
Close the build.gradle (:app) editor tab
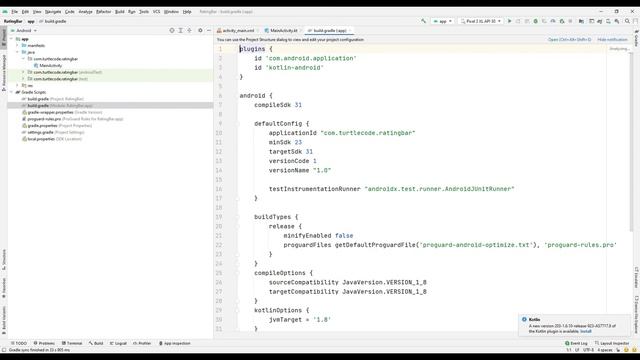tap(350, 31)
